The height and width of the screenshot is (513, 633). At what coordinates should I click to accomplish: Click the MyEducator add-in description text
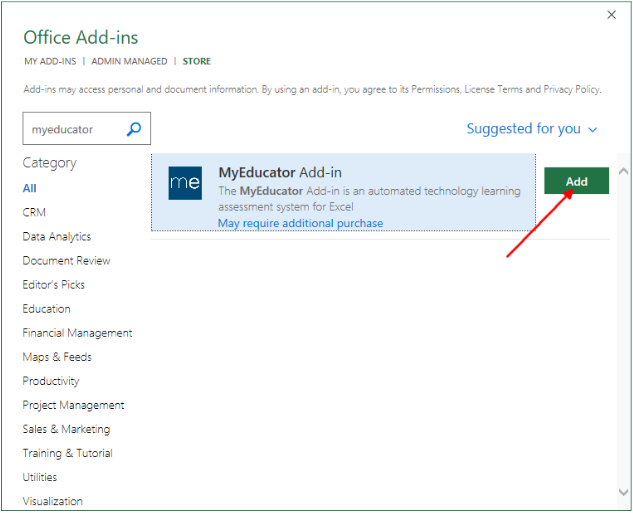coord(369,199)
